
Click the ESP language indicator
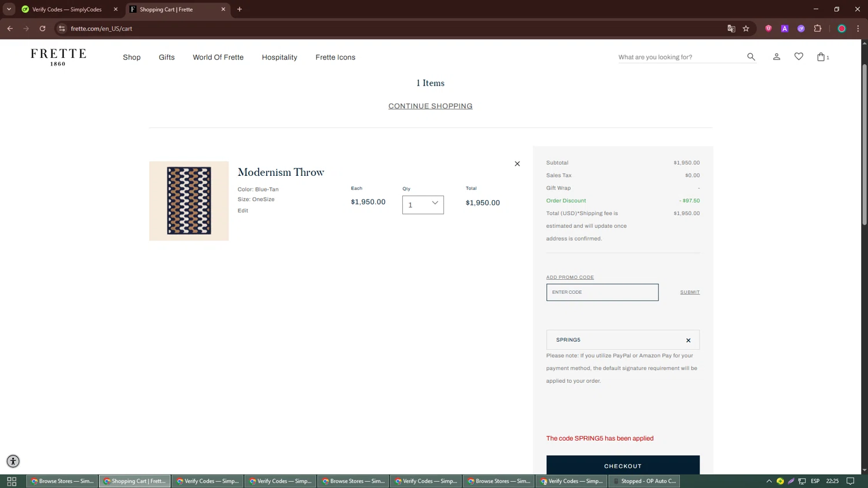[815, 481]
